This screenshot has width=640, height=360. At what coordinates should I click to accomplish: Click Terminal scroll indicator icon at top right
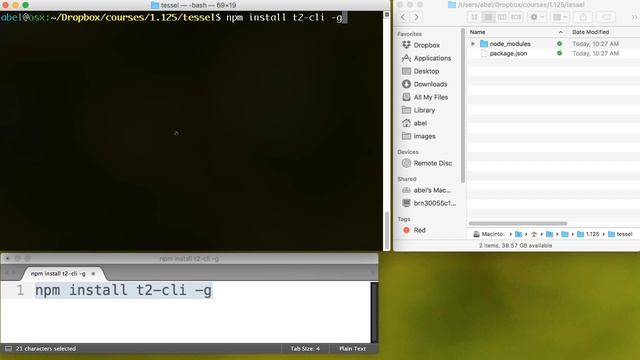click(387, 15)
